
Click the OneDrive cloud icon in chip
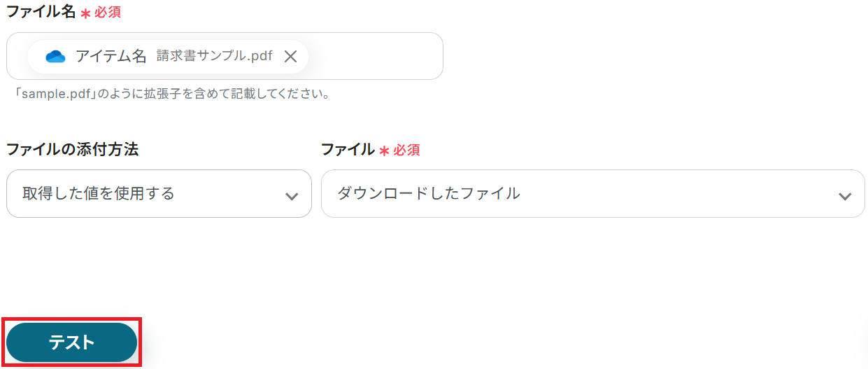[x=55, y=57]
